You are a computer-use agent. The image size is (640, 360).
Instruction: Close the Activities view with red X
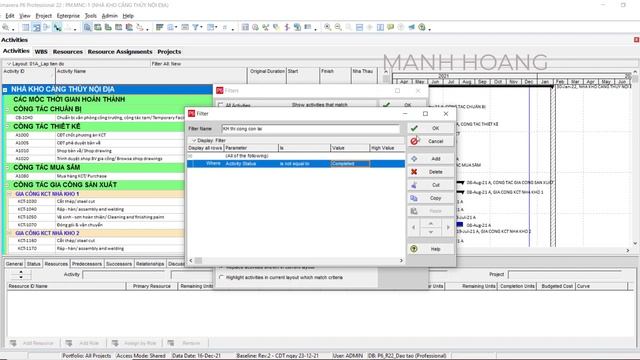pyautogui.click(x=636, y=40)
